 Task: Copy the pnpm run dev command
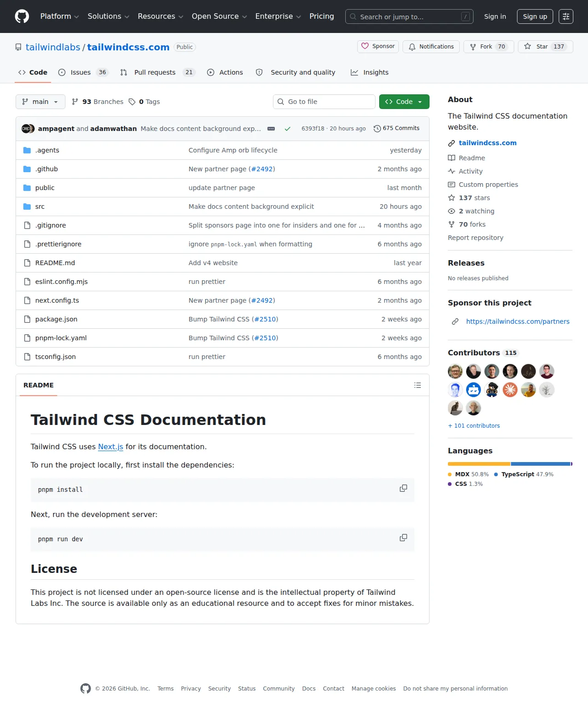pyautogui.click(x=403, y=538)
